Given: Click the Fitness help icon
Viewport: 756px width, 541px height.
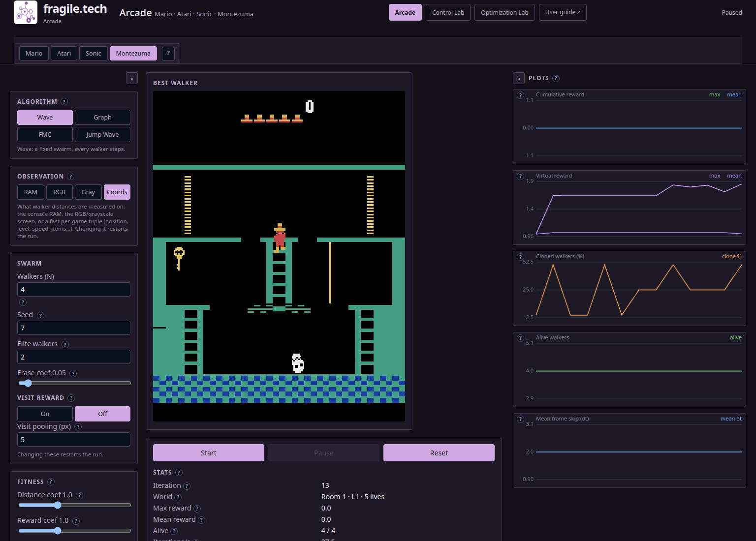Looking at the screenshot, I should point(51,482).
